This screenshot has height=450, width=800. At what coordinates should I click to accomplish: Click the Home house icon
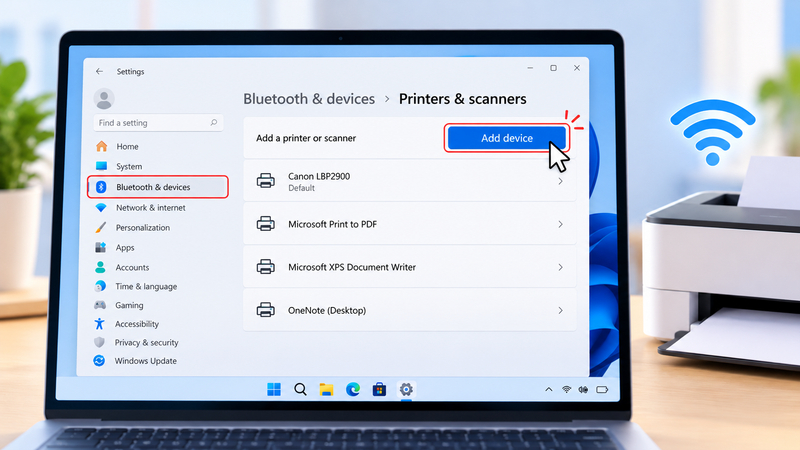pyautogui.click(x=102, y=146)
